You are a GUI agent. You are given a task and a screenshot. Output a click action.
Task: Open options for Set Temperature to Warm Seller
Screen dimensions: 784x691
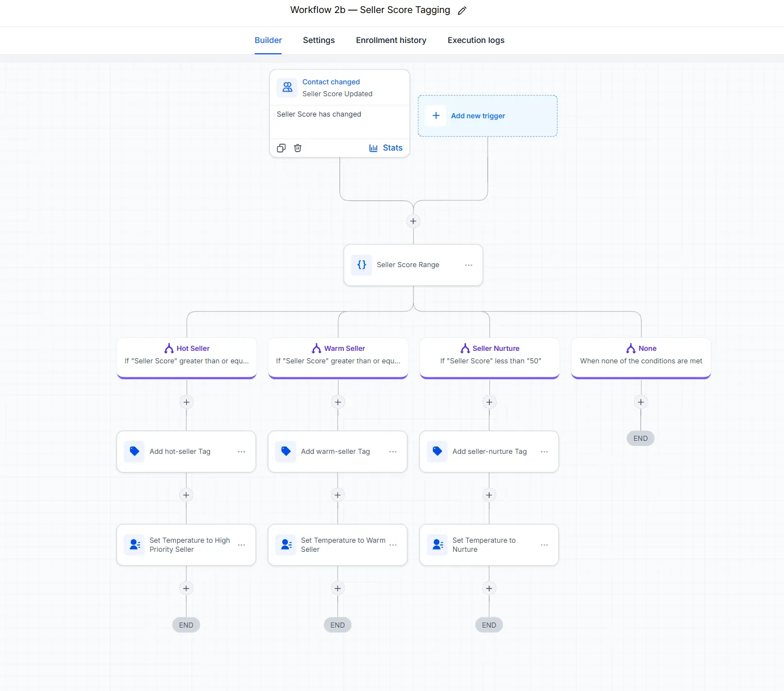[x=393, y=545]
